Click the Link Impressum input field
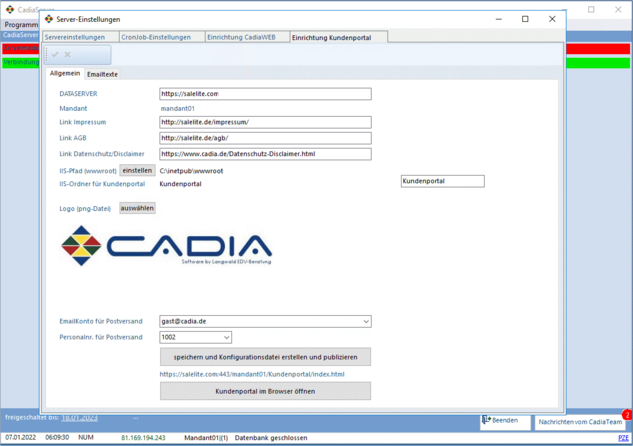 [x=265, y=122]
